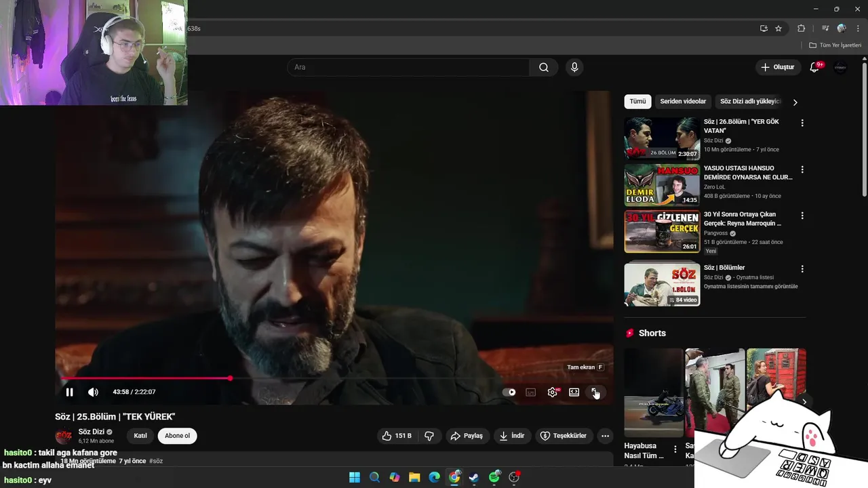Open Tüm Yer İşaretleri bookmarks folder
The image size is (868, 488).
coord(835,45)
